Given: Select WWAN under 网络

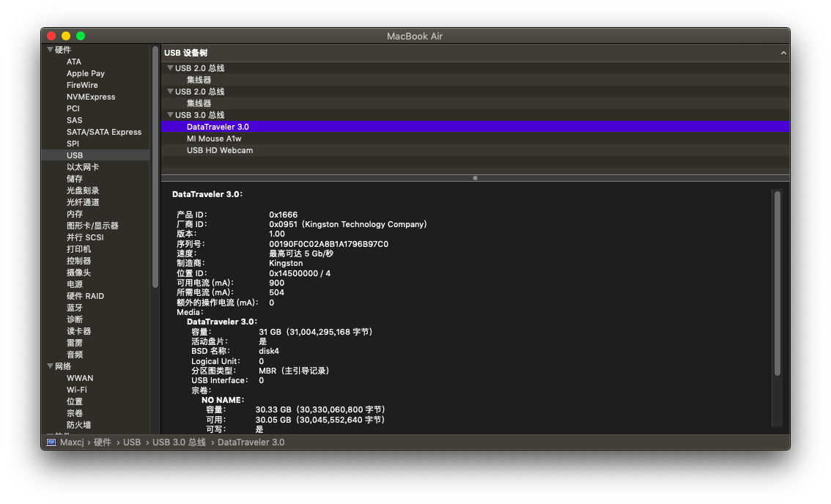Looking at the screenshot, I should 79,378.
